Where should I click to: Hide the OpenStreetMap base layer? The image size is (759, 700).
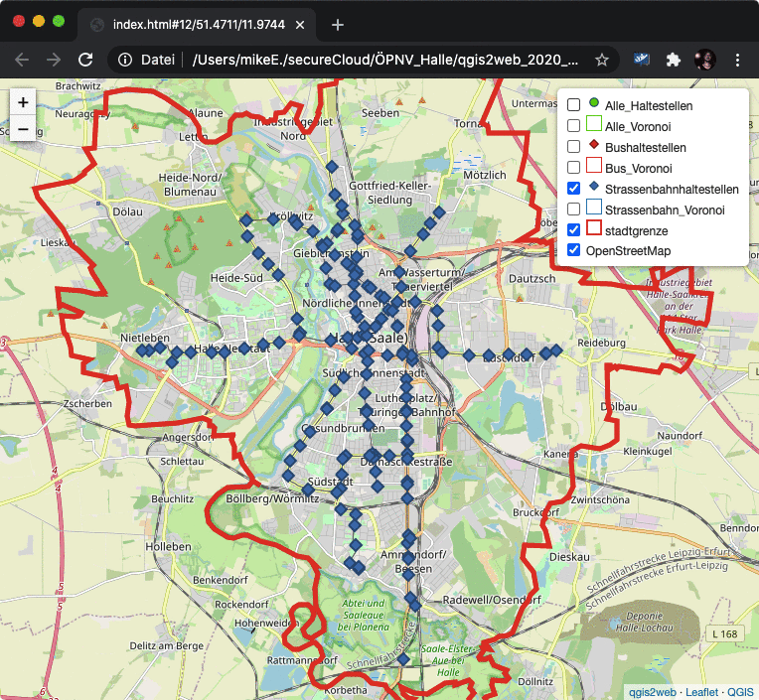click(x=573, y=251)
